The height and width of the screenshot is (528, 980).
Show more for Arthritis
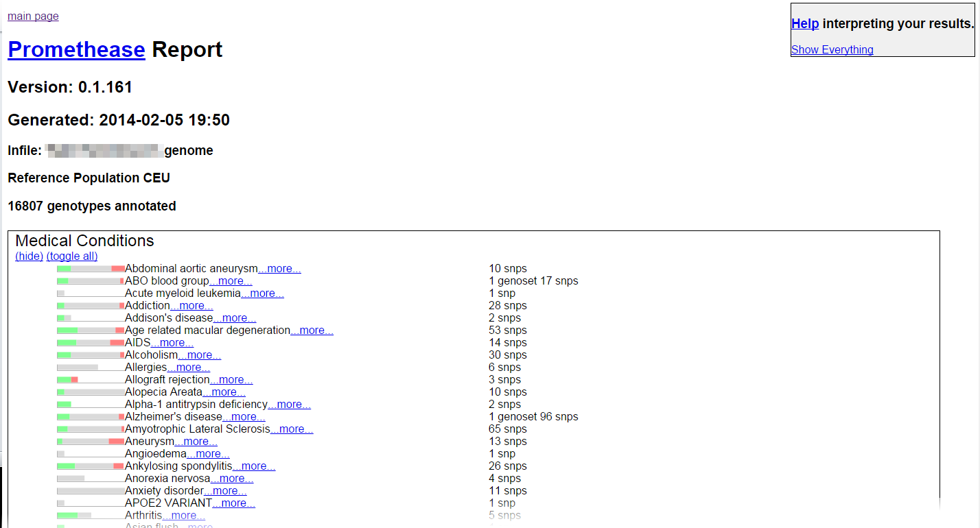point(183,516)
